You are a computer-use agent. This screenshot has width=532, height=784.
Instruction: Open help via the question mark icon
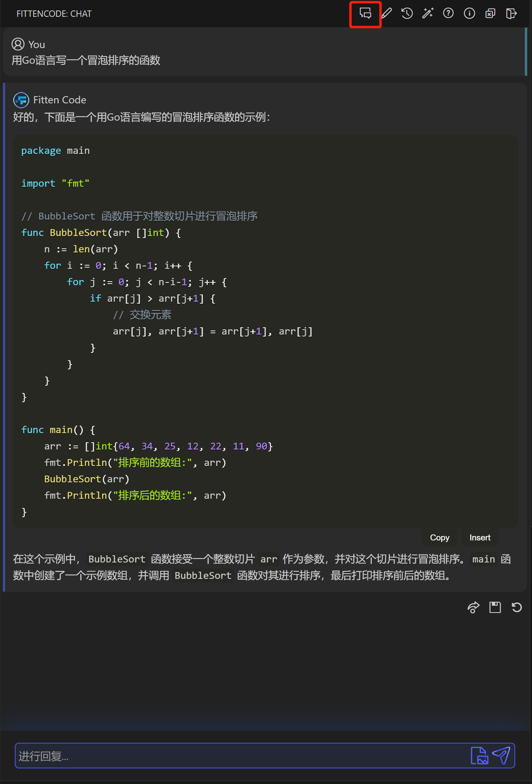coord(448,14)
